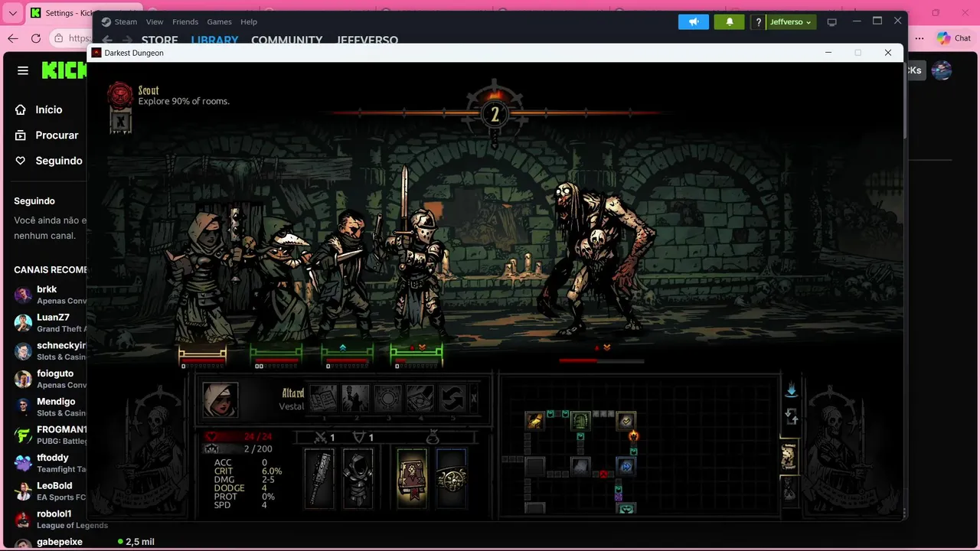
Task: Click the purple corridor marker on map
Action: (619, 497)
